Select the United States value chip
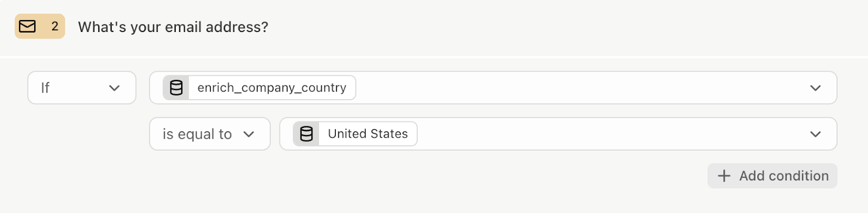Viewport: 868px width, 213px height. 355,134
